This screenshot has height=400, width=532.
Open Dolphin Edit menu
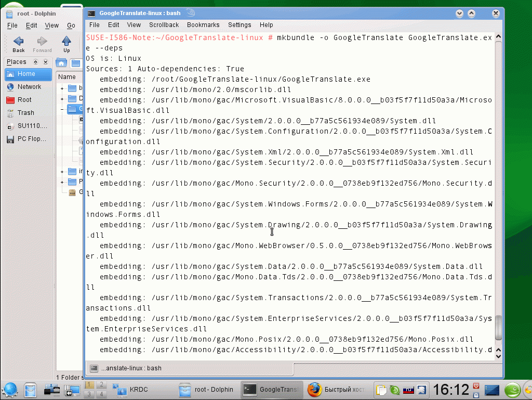(x=31, y=25)
